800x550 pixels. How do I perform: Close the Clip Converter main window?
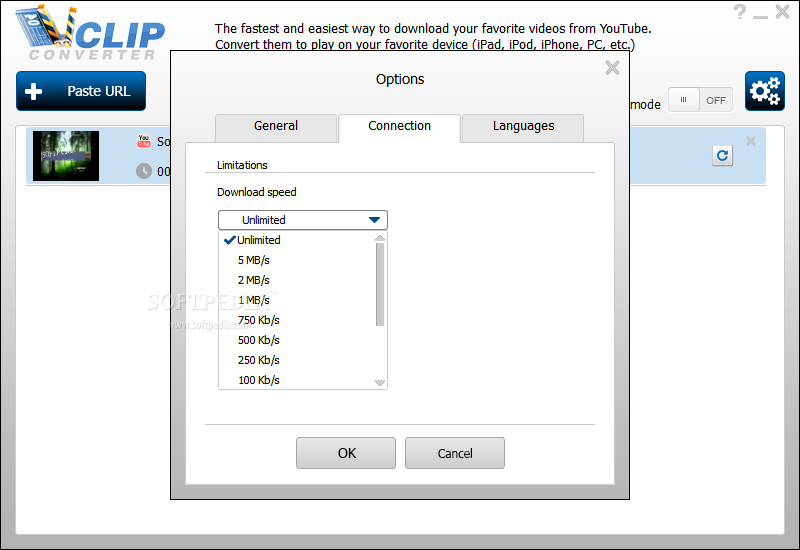[783, 11]
